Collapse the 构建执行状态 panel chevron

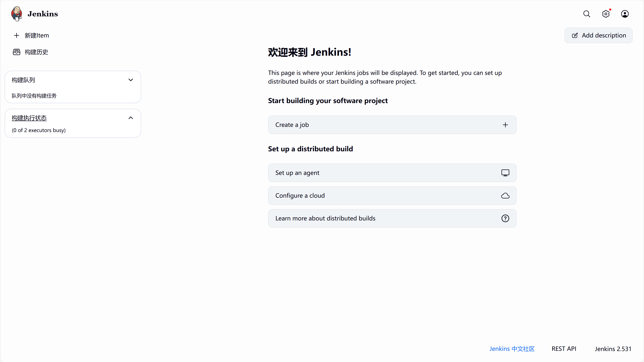[x=131, y=118]
